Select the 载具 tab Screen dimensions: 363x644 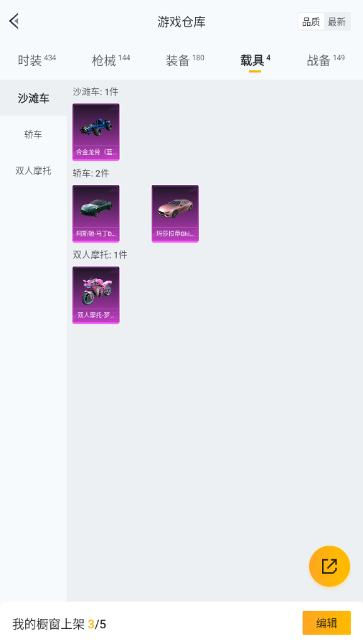click(x=255, y=60)
